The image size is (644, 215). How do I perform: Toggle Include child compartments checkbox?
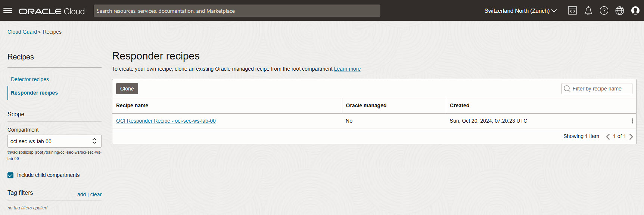coord(10,175)
